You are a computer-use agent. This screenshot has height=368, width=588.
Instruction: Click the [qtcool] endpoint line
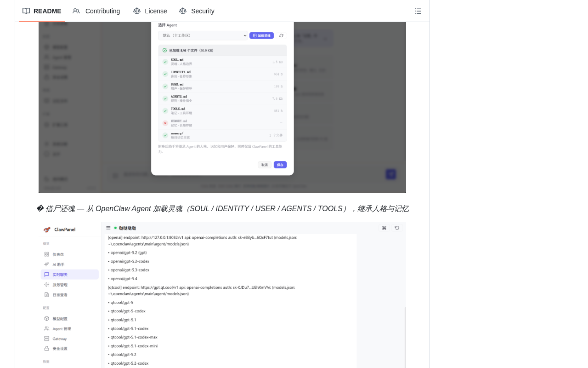[x=202, y=290]
